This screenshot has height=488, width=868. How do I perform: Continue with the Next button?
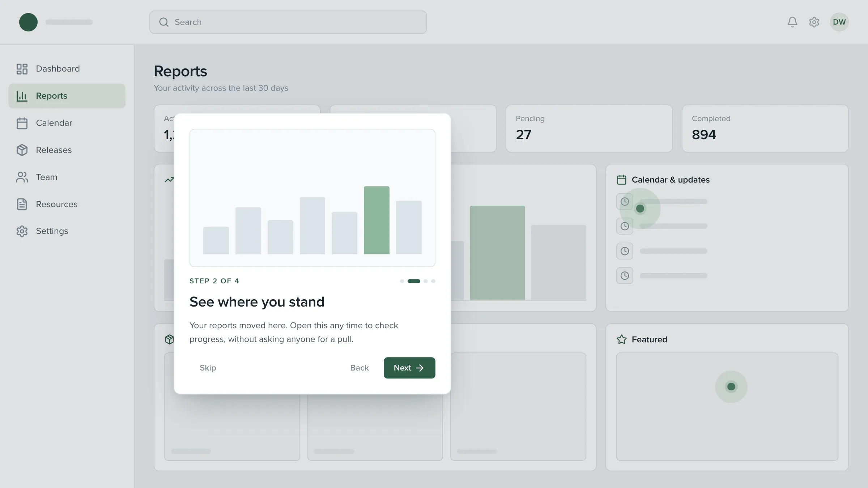409,368
